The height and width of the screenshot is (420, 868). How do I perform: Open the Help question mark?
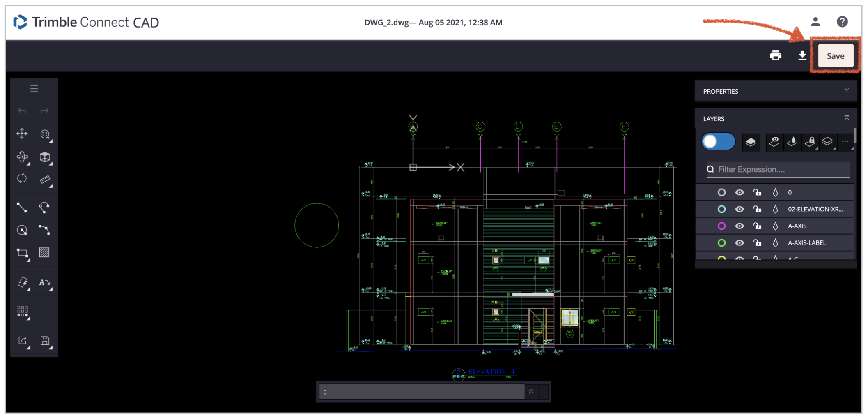pos(843,22)
